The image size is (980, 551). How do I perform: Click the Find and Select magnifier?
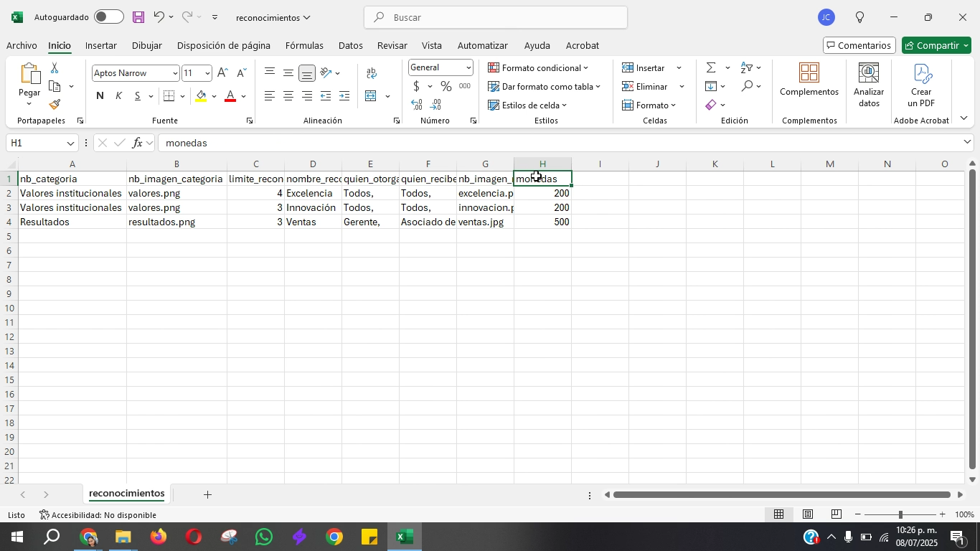[x=747, y=86]
